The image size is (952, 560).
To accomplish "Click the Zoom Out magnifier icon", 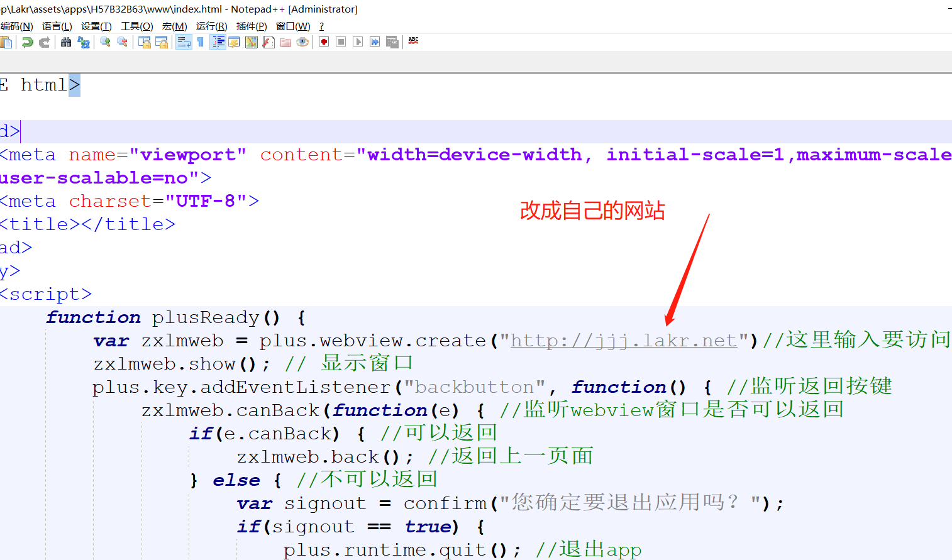I will coord(123,41).
